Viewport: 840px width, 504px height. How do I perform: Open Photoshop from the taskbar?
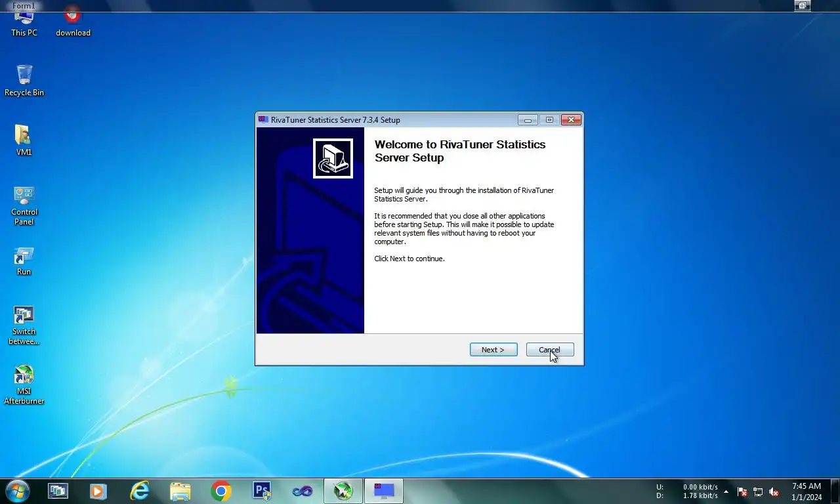262,491
